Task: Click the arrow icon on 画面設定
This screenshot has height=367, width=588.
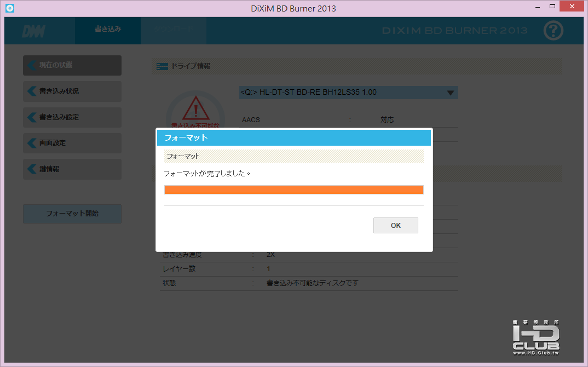Action: [x=32, y=143]
